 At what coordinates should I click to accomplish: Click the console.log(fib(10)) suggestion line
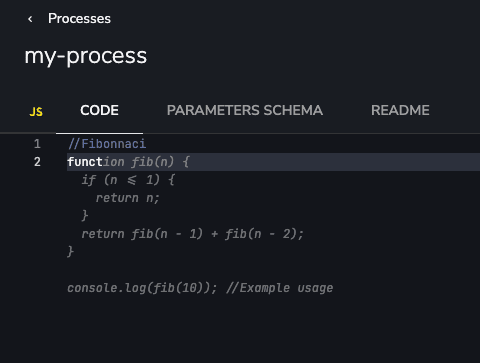142,288
